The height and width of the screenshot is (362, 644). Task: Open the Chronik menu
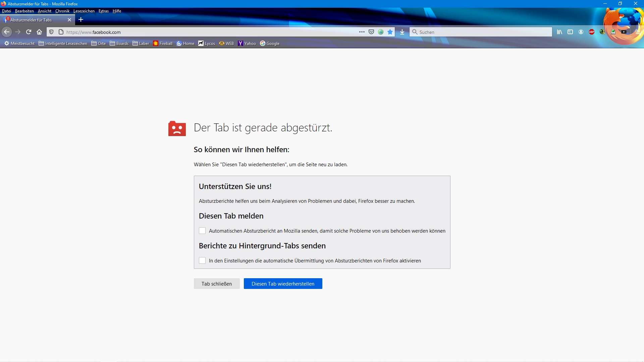(62, 11)
